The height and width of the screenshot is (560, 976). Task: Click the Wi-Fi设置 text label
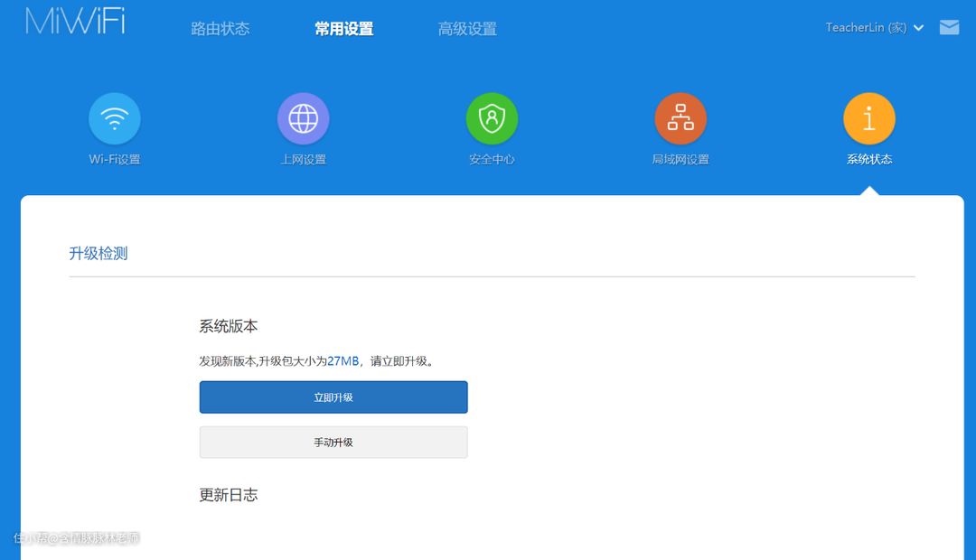click(x=115, y=160)
